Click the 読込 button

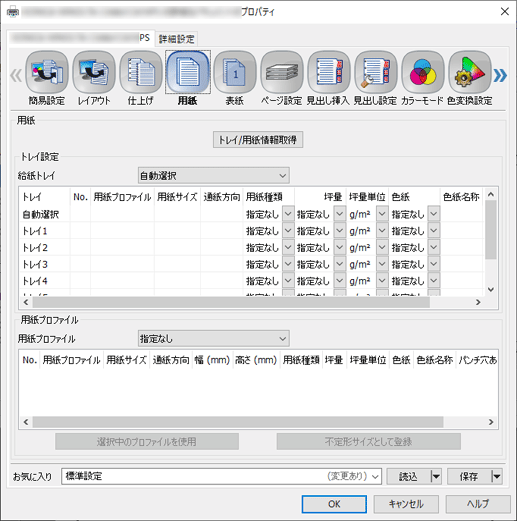pos(408,477)
